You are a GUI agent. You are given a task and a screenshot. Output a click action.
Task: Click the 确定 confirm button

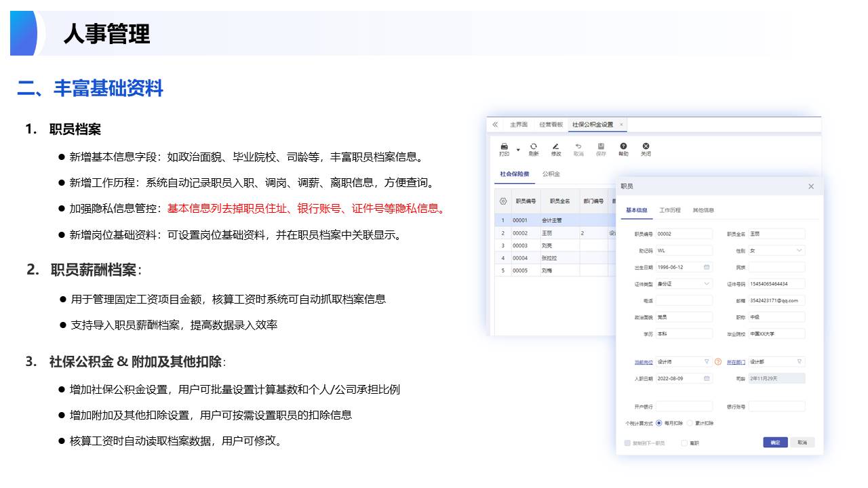pos(775,443)
